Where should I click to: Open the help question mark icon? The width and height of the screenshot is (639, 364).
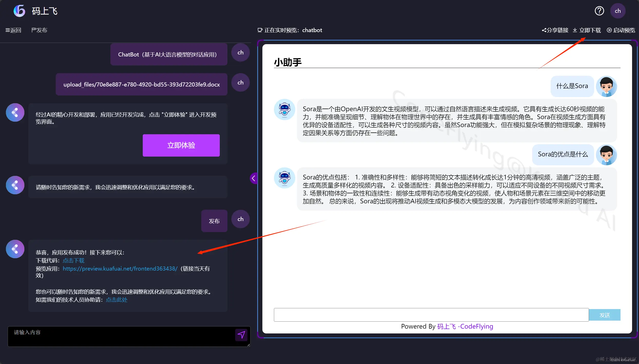(599, 11)
